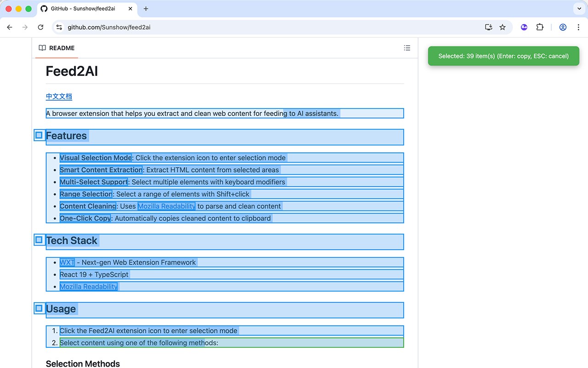Click 'Next-gen Web Extension Framework' text
588x368 pixels.
click(x=139, y=262)
